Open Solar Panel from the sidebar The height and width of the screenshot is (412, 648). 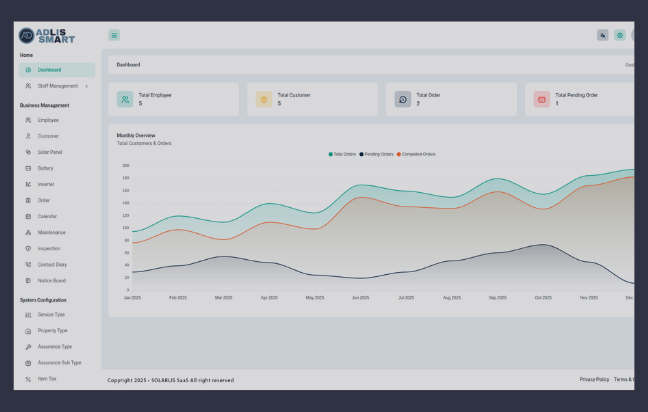(49, 152)
